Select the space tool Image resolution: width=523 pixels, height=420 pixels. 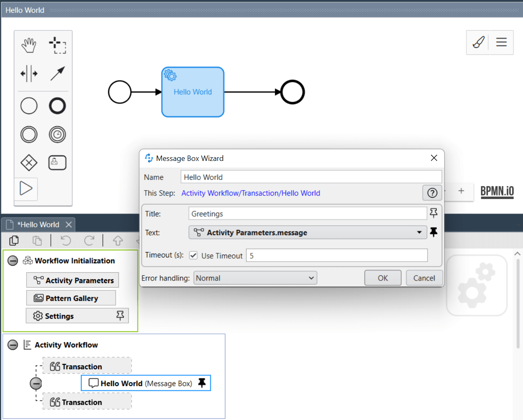[x=28, y=73]
